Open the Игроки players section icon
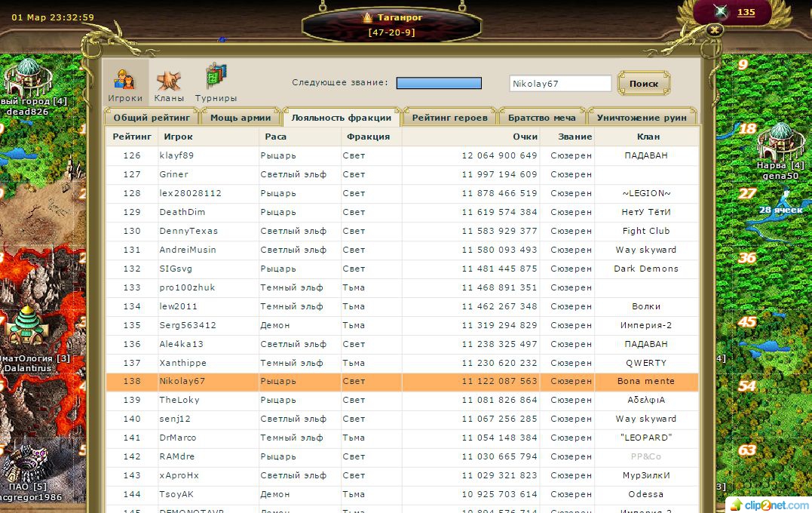The image size is (812, 513). 124,83
